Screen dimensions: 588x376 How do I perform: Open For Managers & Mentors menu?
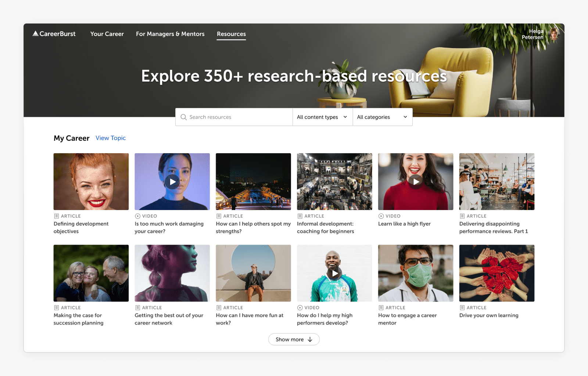click(170, 34)
